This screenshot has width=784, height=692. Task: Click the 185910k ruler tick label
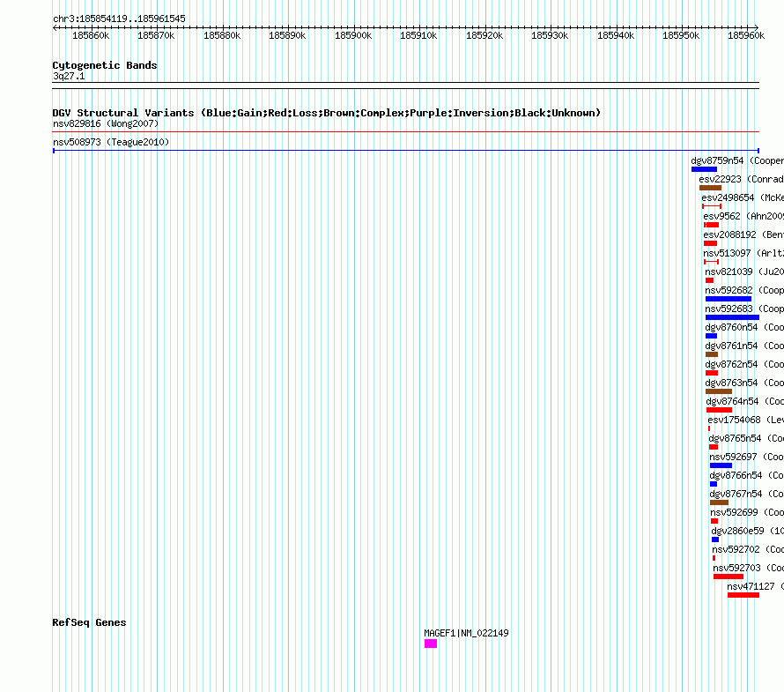point(418,35)
